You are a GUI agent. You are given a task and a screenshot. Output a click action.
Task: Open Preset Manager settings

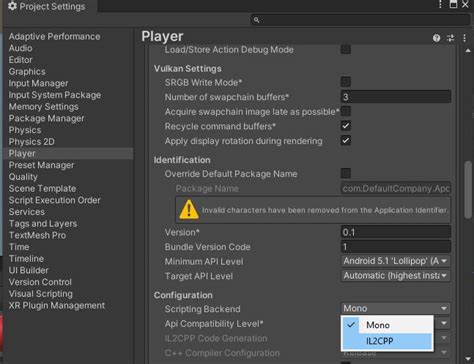click(41, 165)
